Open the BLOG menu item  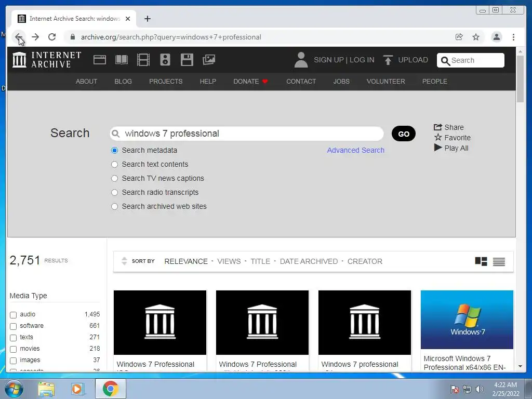click(123, 82)
